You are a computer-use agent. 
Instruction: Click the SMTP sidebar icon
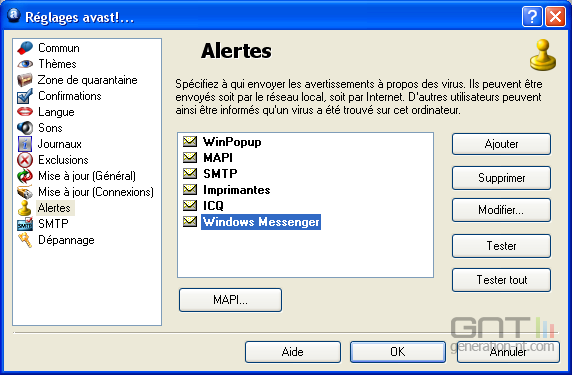(25, 224)
